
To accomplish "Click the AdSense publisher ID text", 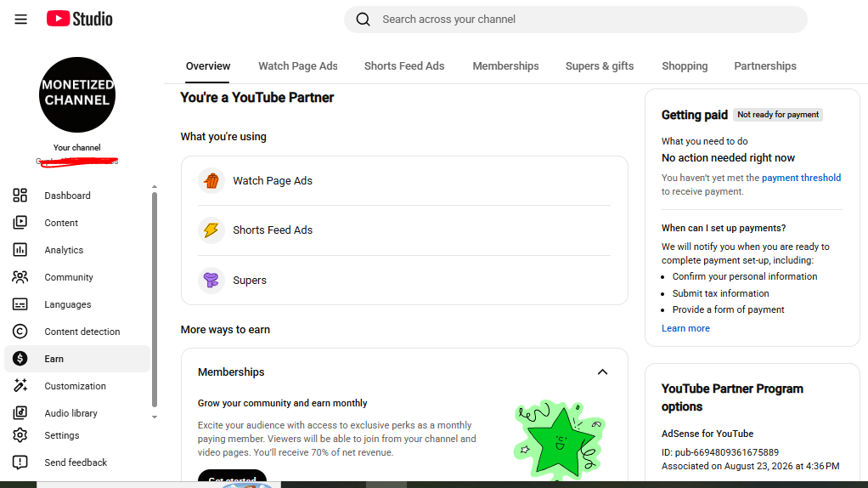I will point(720,452).
